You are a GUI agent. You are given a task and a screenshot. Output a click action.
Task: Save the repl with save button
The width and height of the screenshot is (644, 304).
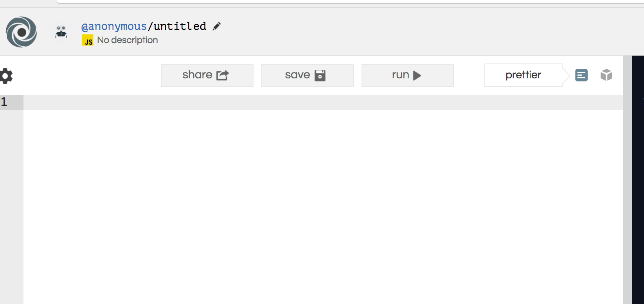tap(308, 76)
